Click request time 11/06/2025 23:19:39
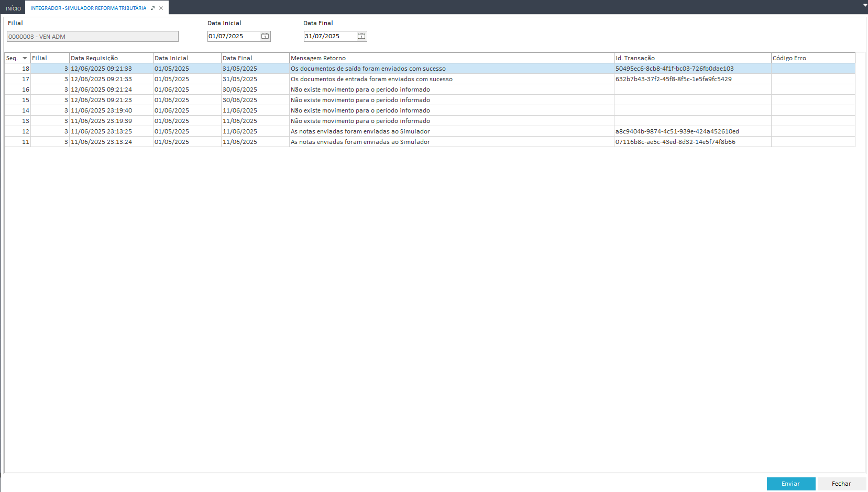 (102, 121)
